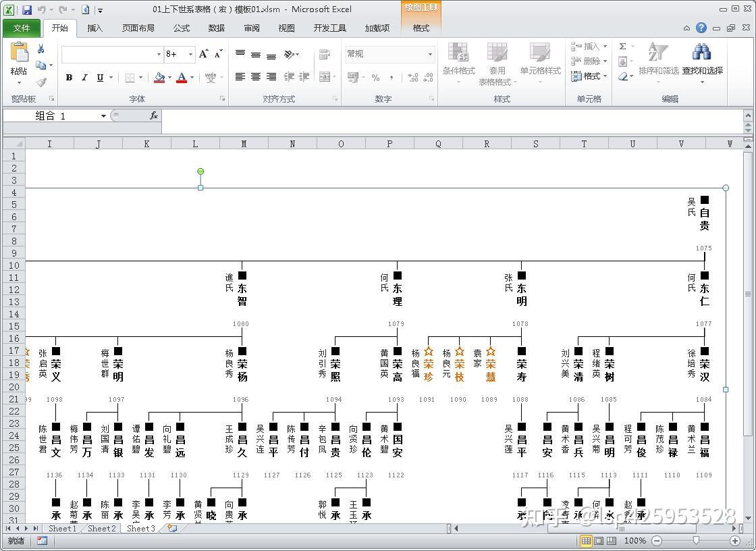Click the increase decimal icon
This screenshot has width=756, height=551.
tap(412, 77)
